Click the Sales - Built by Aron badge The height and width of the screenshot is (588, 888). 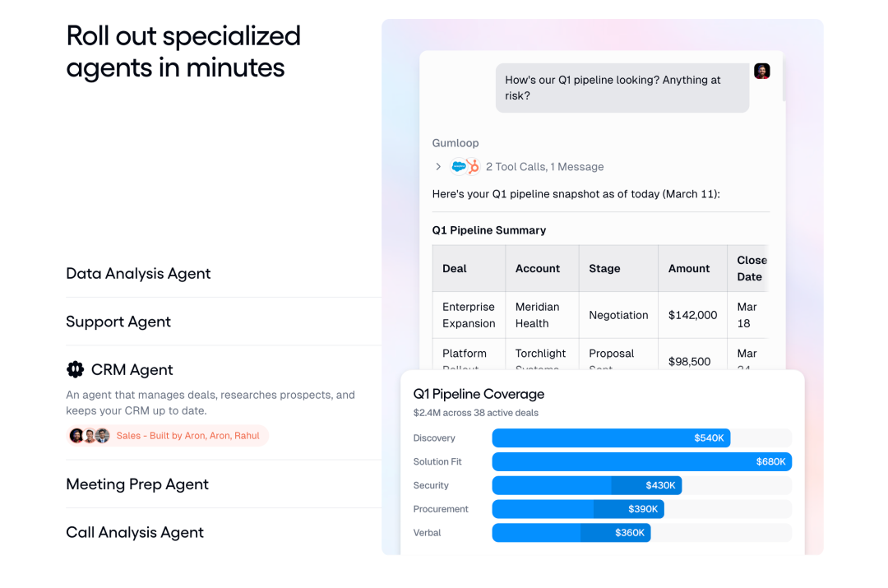tap(187, 436)
